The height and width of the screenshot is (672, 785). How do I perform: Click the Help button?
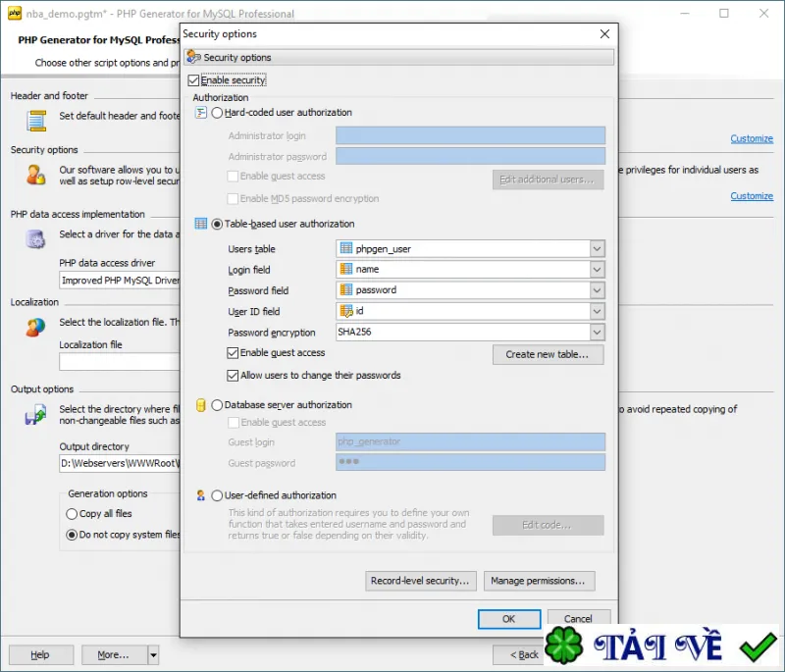click(x=40, y=654)
